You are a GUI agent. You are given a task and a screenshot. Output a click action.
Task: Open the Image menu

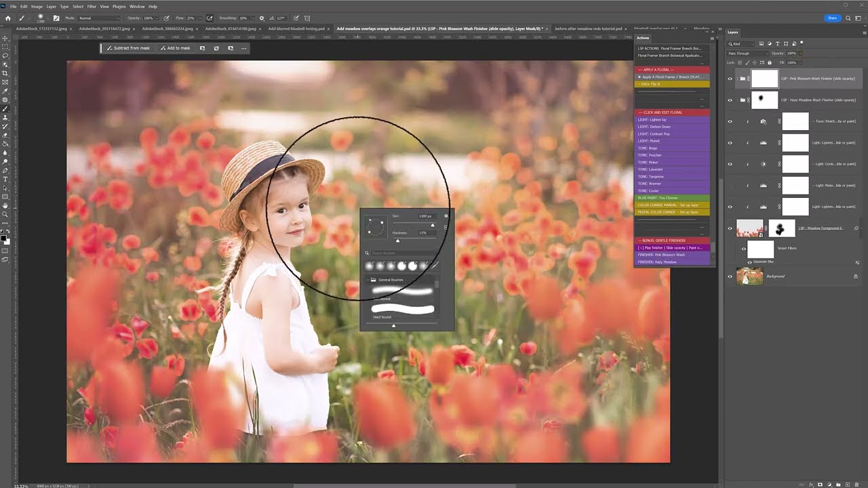(37, 6)
